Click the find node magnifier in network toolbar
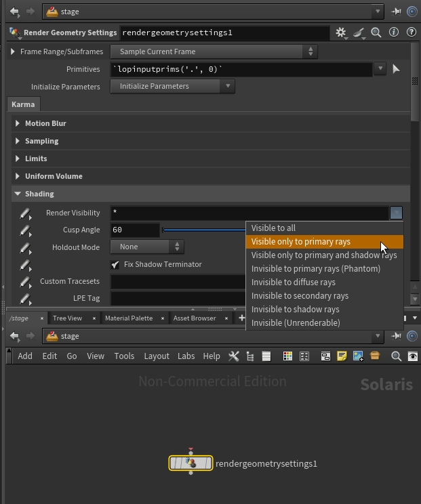Screen dimensions: 421x504 [397, 356]
